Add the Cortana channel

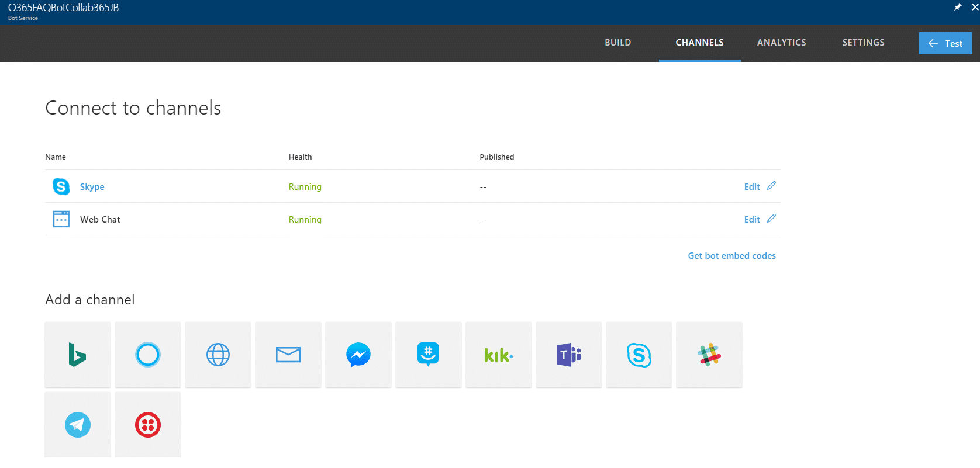pyautogui.click(x=148, y=355)
